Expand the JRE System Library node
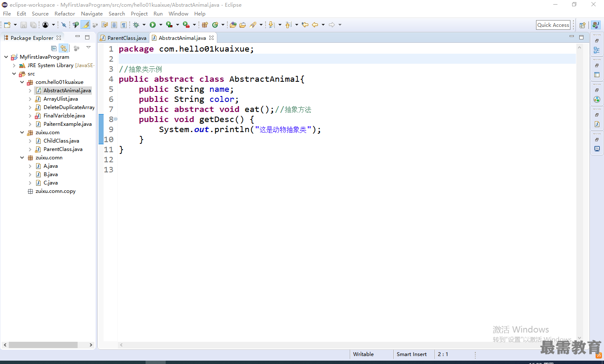This screenshot has height=364, width=604. pyautogui.click(x=14, y=65)
